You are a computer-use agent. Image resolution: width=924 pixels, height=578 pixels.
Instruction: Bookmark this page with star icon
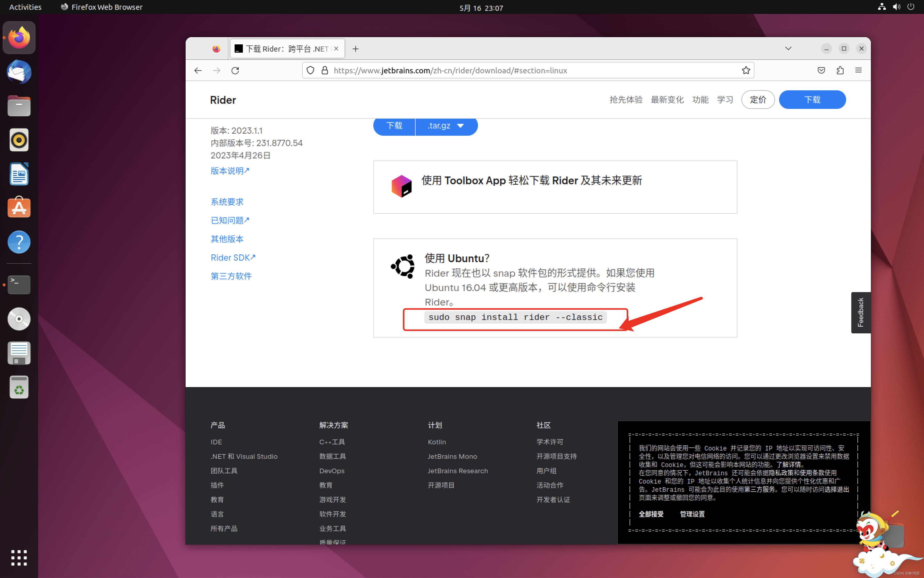[x=746, y=70]
